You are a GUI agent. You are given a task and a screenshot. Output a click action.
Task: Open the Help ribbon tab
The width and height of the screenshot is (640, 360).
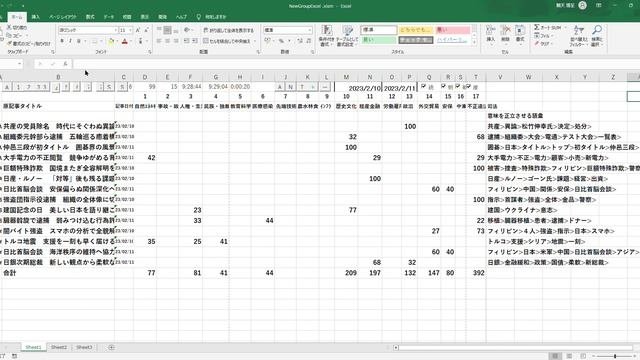pos(181,17)
